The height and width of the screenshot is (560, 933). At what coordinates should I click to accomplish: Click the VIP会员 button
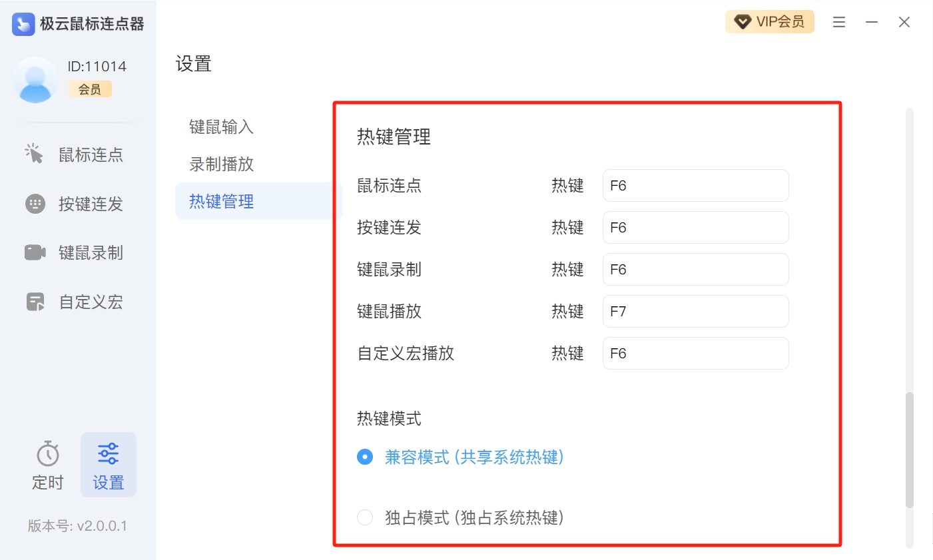coord(769,22)
